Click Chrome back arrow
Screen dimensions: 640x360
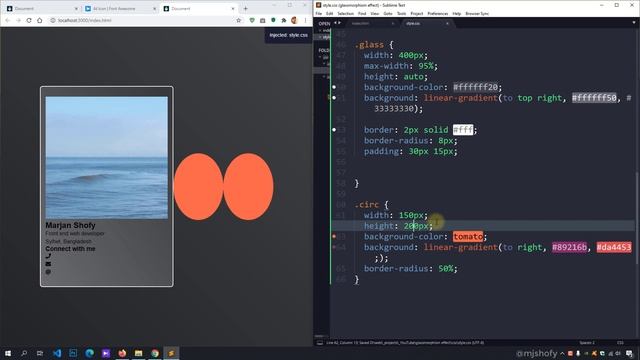click(7, 20)
